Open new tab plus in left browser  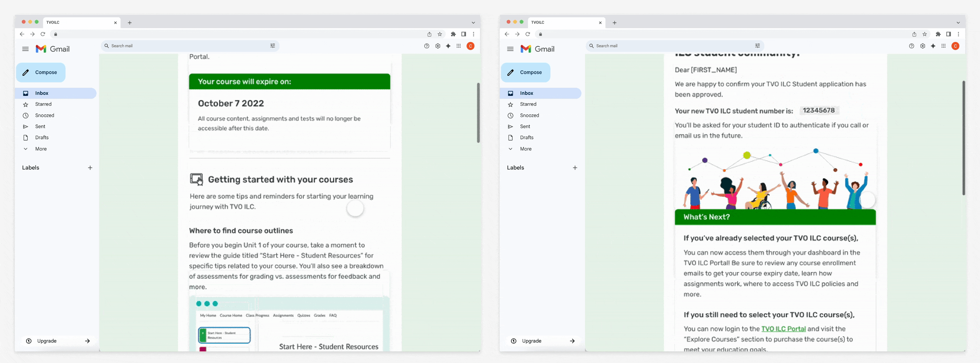(130, 23)
